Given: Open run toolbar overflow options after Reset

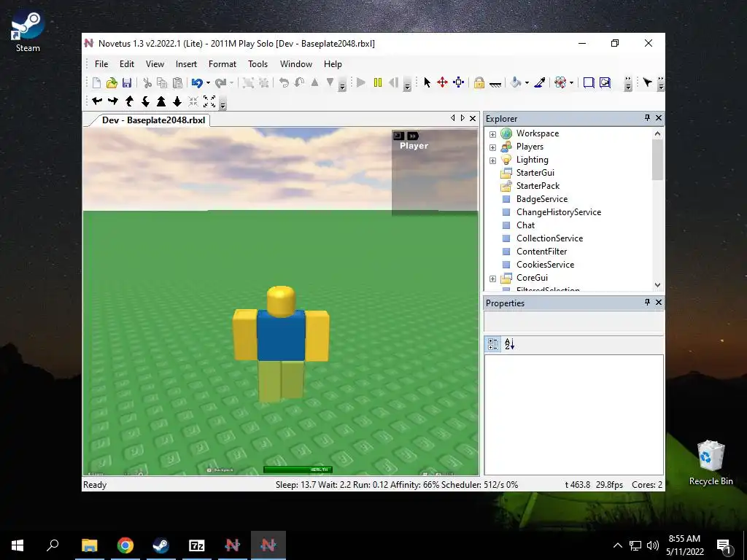Looking at the screenshot, I should click(407, 85).
